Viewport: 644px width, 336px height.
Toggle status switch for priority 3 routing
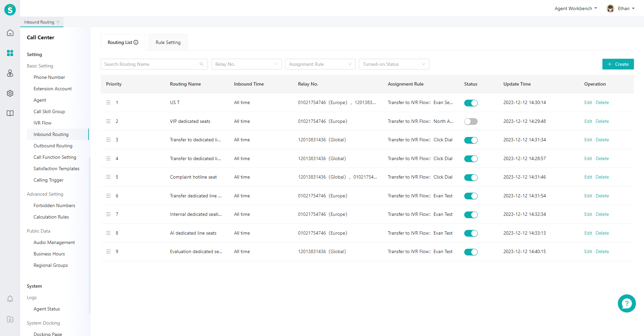tap(471, 140)
